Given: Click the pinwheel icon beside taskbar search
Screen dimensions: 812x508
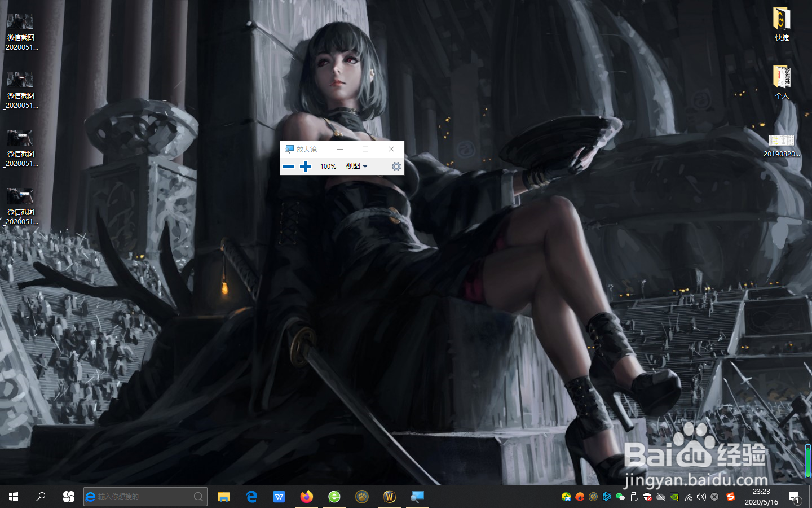Looking at the screenshot, I should tap(69, 497).
